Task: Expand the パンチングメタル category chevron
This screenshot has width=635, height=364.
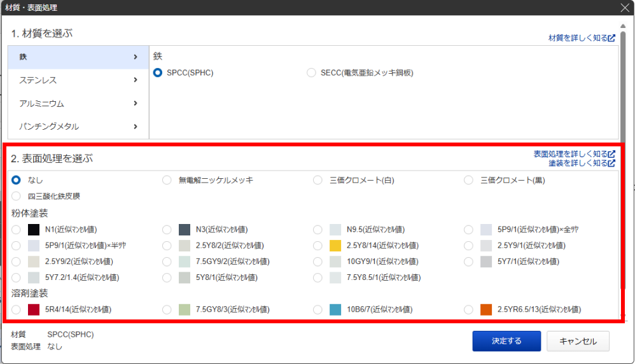Action: 136,127
